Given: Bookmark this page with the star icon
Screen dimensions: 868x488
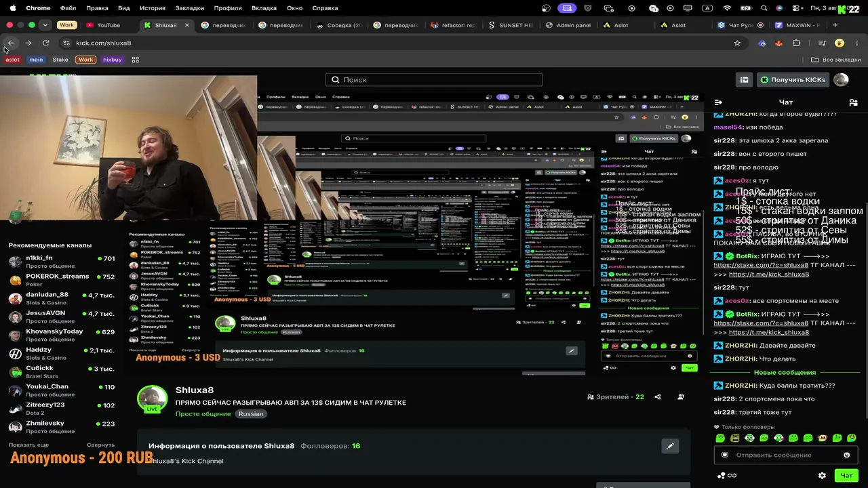Looking at the screenshot, I should pos(737,43).
